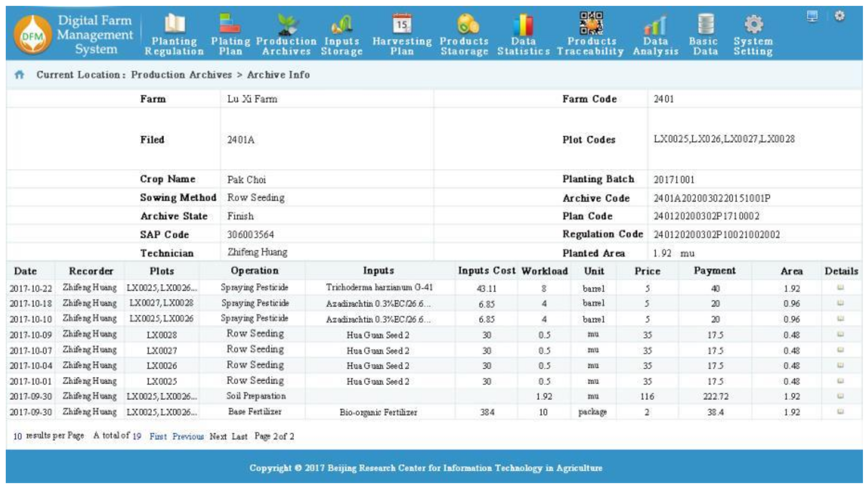Select the Inputs Storage icon
Screen dimensions: 868x487
pyautogui.click(x=341, y=24)
